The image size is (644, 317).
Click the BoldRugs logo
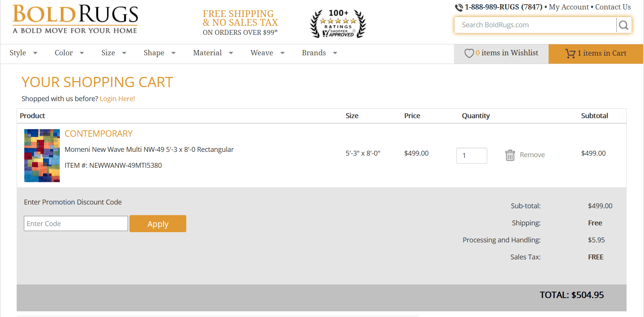tap(75, 19)
